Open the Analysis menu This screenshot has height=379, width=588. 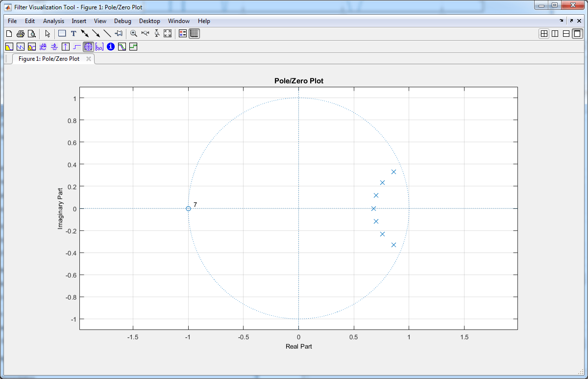53,21
